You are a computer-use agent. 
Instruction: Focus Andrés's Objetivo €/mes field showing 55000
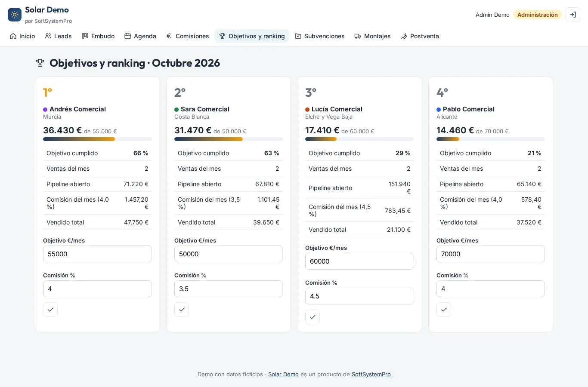pos(97,254)
